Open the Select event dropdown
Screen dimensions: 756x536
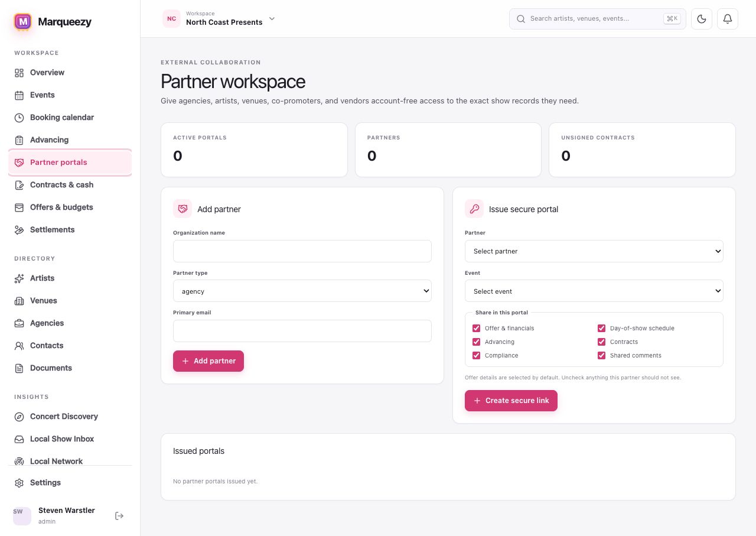click(594, 291)
